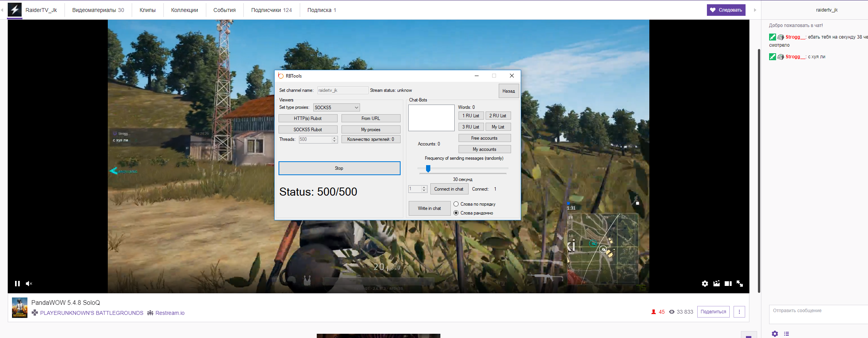The width and height of the screenshot is (868, 338).
Task: Click the message frequency slider handle
Action: [428, 169]
